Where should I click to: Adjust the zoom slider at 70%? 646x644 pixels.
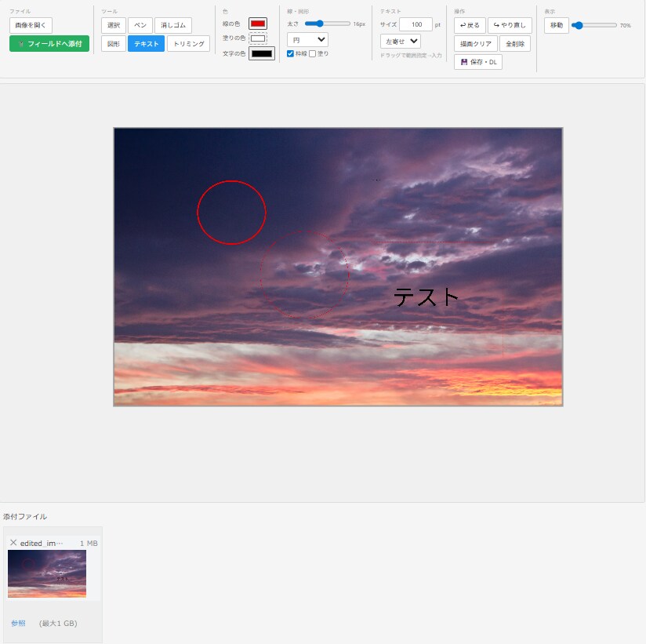click(x=594, y=26)
